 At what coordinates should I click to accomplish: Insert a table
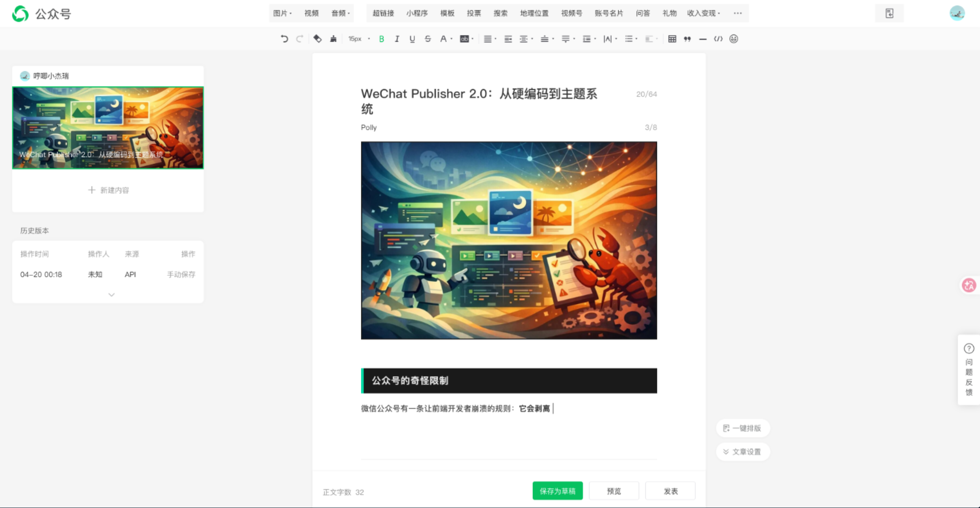point(672,39)
